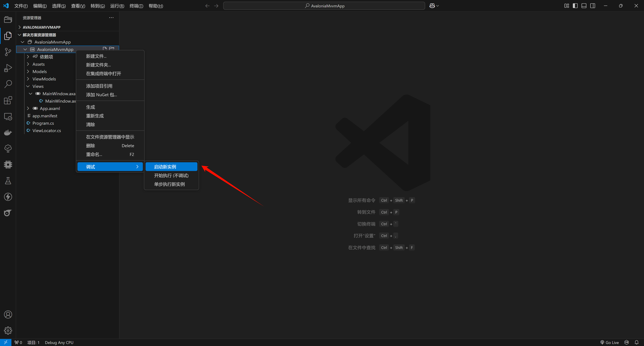The image size is (644, 346).
Task: Open the folder icon view atop activity bar
Action: pos(8,19)
